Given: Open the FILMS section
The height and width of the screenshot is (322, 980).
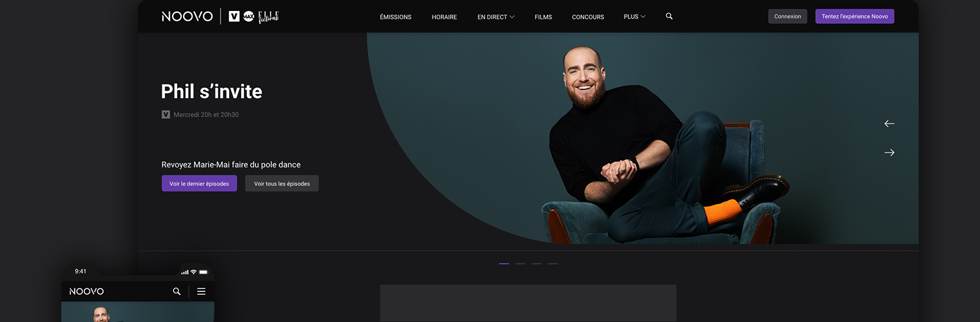Looking at the screenshot, I should tap(543, 17).
